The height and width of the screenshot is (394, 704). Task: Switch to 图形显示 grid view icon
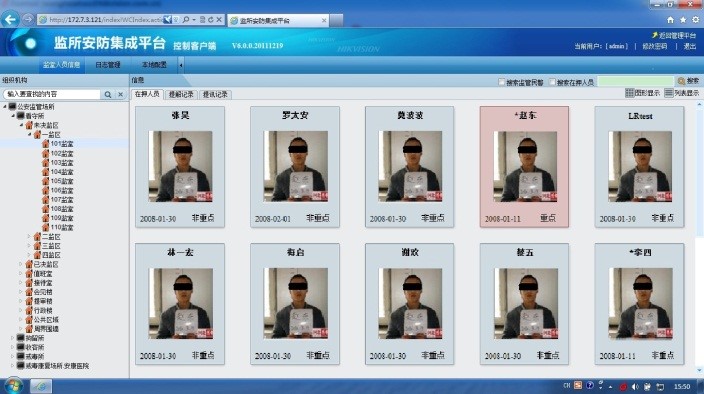(x=629, y=93)
